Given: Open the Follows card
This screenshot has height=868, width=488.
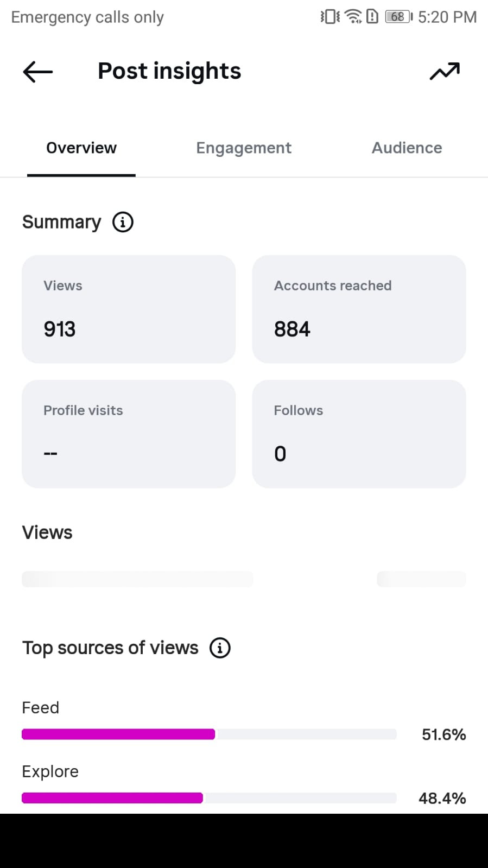Looking at the screenshot, I should [359, 434].
